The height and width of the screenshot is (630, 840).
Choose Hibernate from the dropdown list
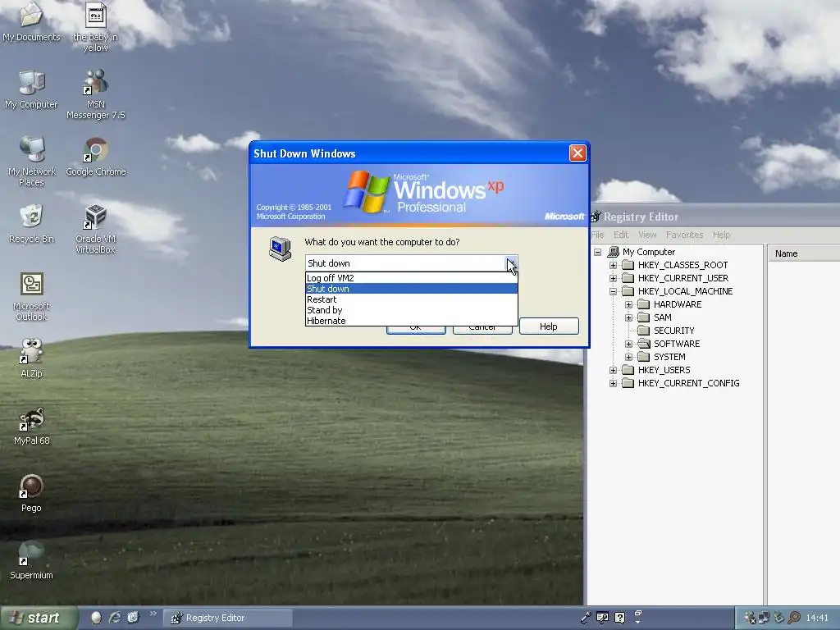tap(412, 321)
